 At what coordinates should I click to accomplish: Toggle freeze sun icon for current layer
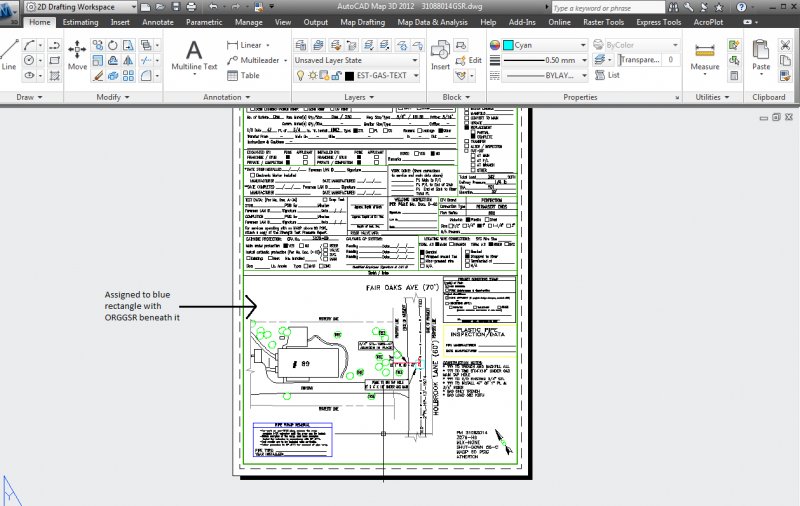pyautogui.click(x=313, y=75)
